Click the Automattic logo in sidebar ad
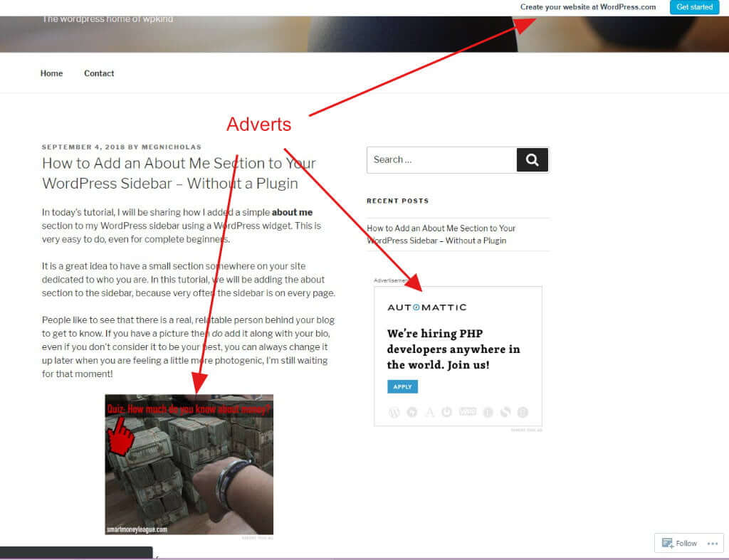This screenshot has height=560, width=729. point(426,307)
